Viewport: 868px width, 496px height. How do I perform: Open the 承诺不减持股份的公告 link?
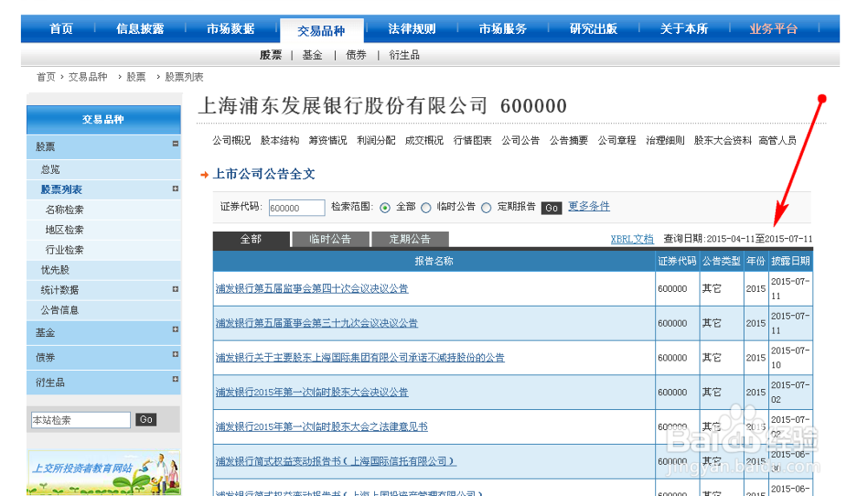[360, 358]
